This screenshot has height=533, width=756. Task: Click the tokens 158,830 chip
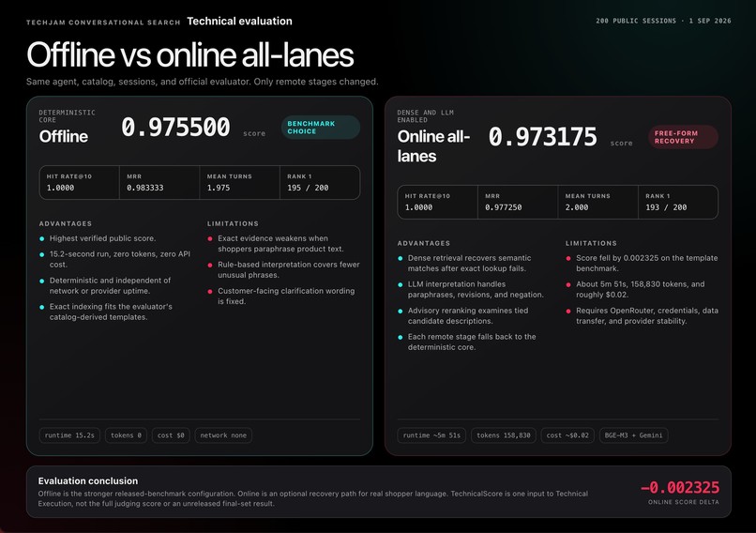coord(504,435)
